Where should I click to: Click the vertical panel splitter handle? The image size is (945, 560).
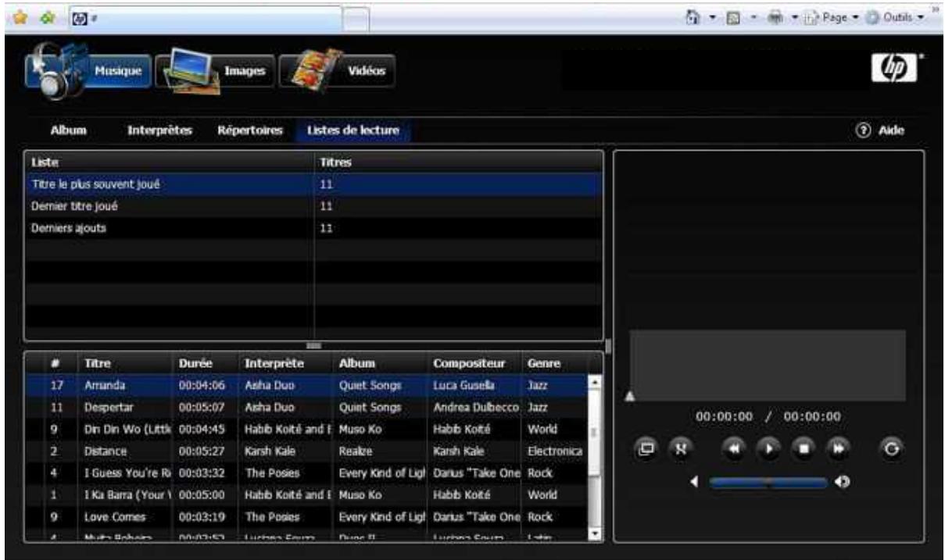coord(608,346)
